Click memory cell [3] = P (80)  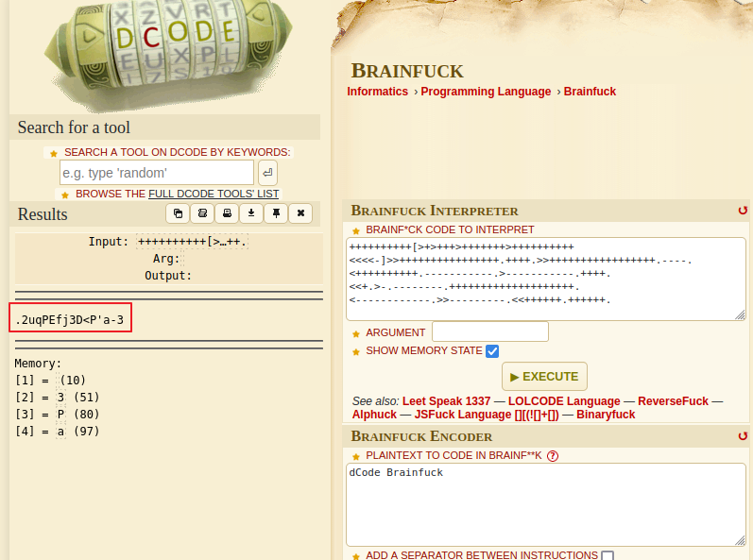tap(57, 415)
